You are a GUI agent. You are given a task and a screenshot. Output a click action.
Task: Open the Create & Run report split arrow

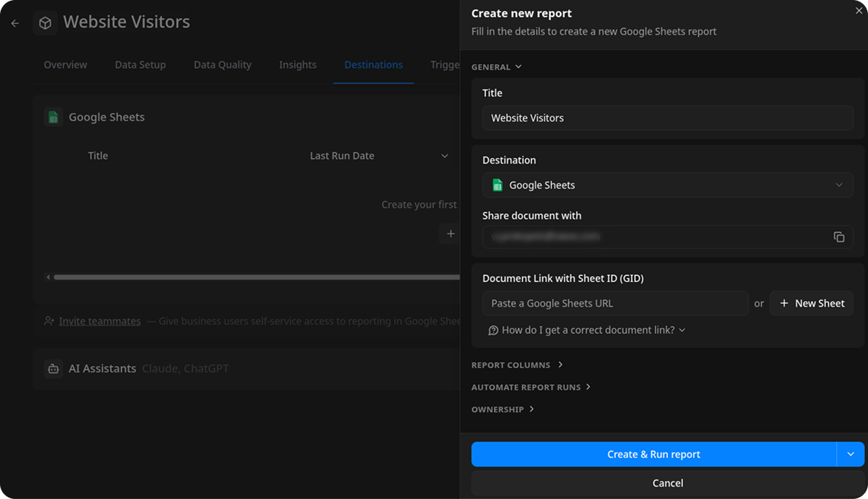click(x=850, y=454)
